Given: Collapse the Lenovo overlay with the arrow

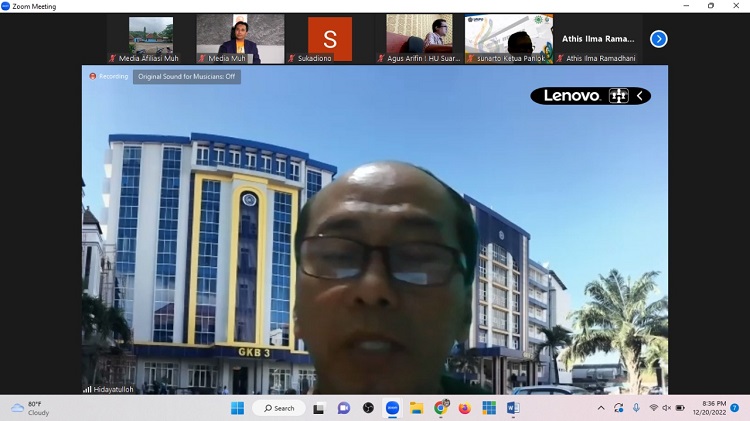Looking at the screenshot, I should [x=640, y=96].
